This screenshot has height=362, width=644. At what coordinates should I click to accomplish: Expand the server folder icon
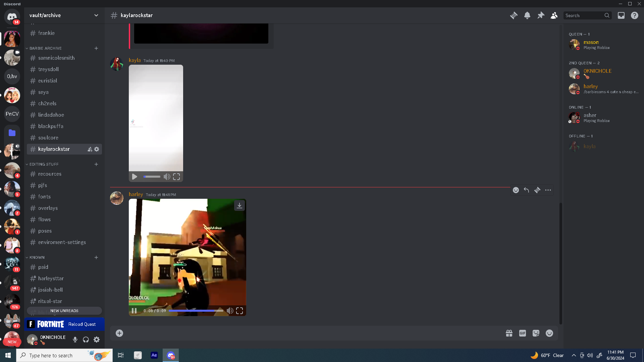pyautogui.click(x=12, y=133)
